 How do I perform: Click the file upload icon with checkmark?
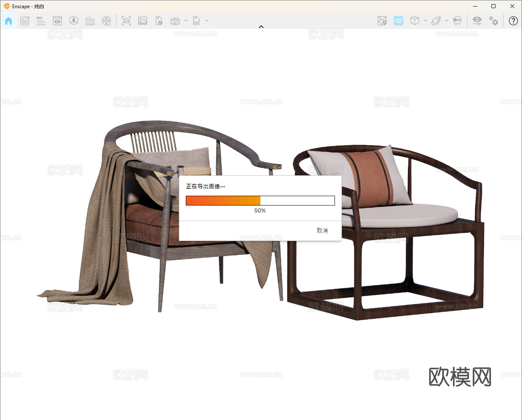click(x=159, y=21)
